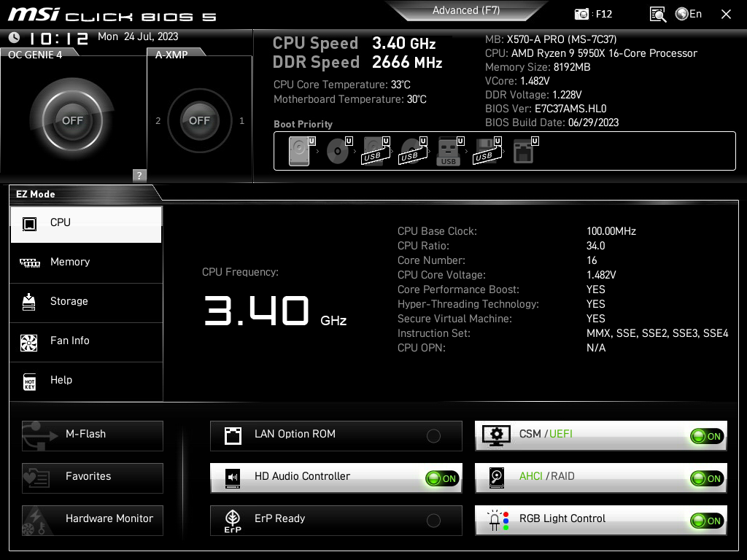Turn off RGB Light Control switch
This screenshot has height=560, width=747.
click(707, 521)
